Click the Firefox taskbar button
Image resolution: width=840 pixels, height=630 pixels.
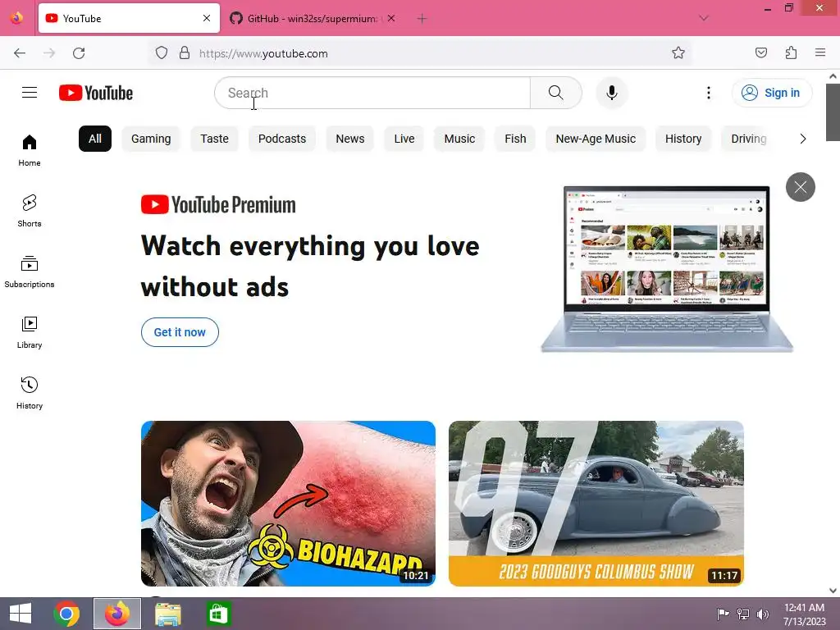point(117,614)
